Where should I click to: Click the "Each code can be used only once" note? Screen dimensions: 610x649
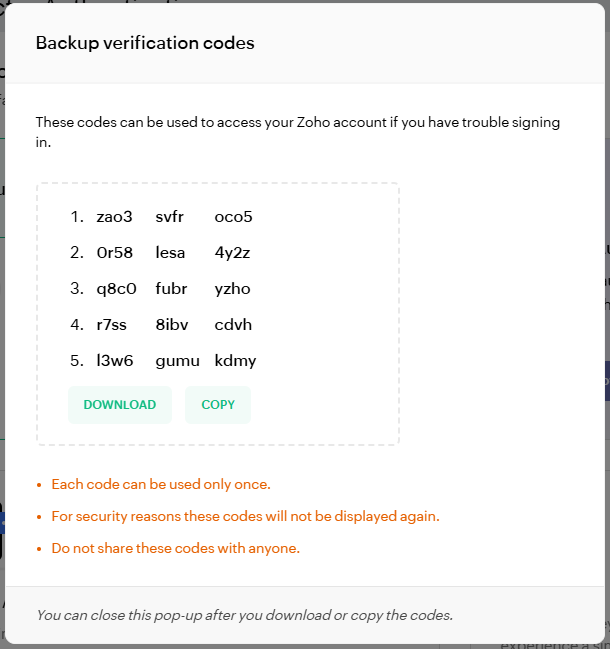coord(161,484)
